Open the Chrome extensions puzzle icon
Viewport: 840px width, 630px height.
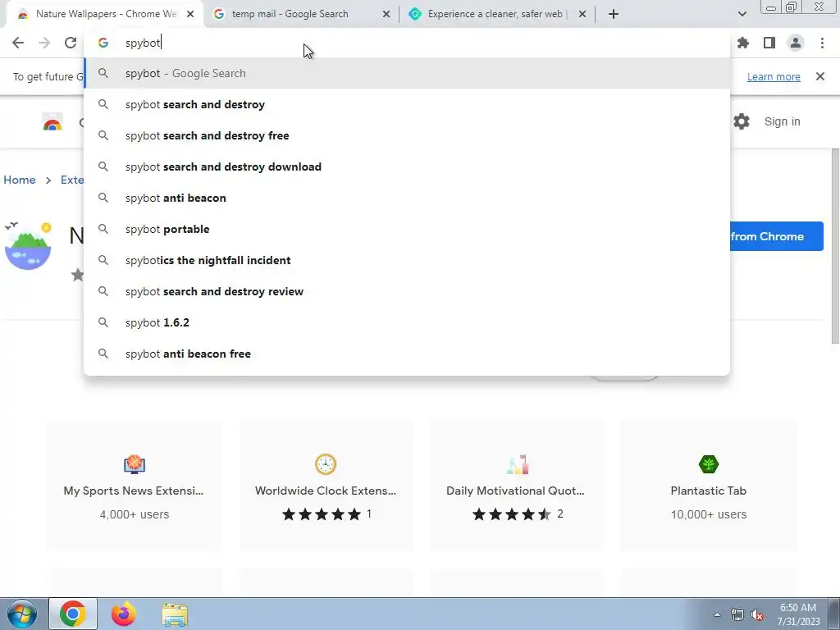pos(743,43)
